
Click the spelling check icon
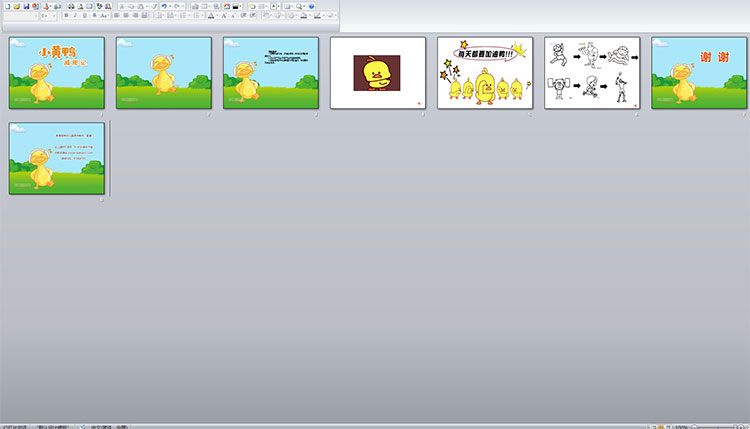point(99,6)
